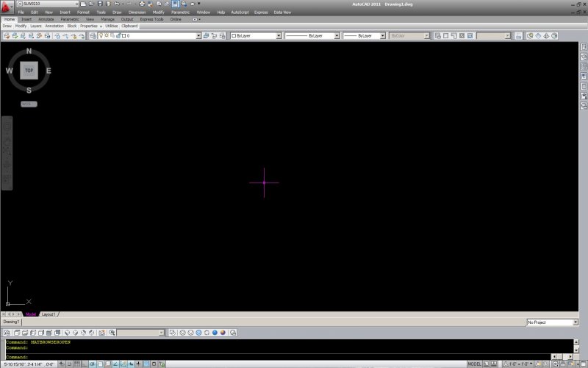This screenshot has height=368, width=588.
Task: Click the command window scroll up arrow
Action: coord(576,342)
